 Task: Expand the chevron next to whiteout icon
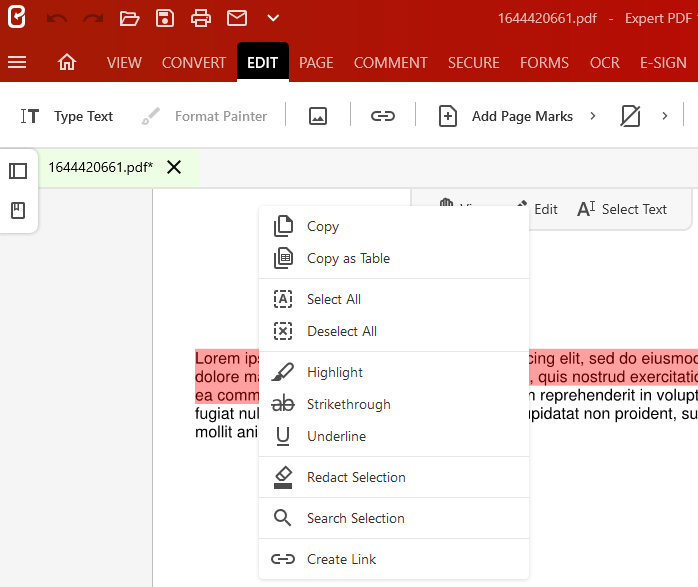point(665,116)
